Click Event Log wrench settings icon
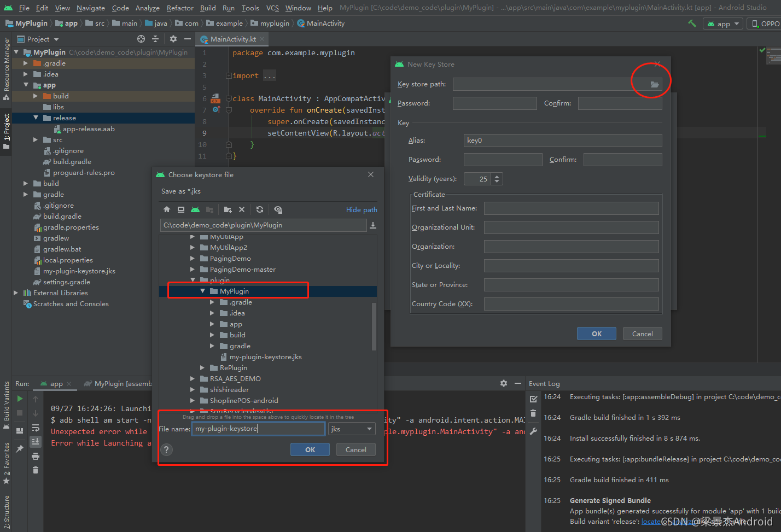This screenshot has height=532, width=781. (x=534, y=431)
